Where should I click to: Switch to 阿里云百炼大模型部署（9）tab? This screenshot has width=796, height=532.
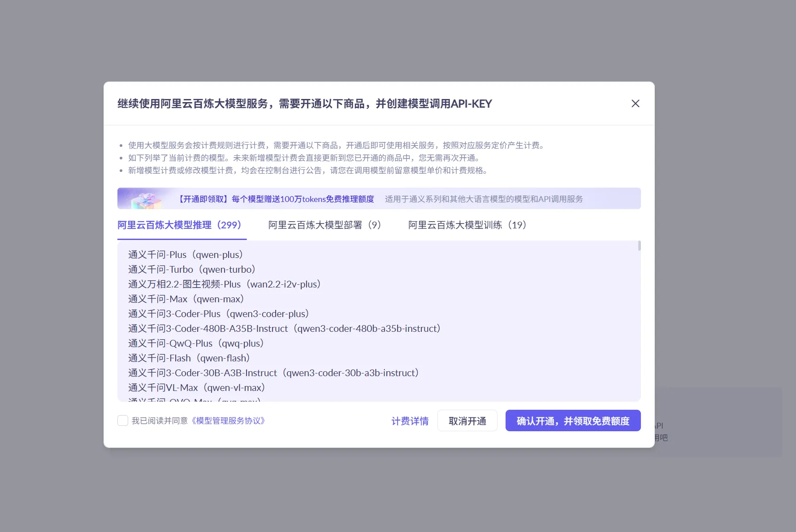[x=324, y=225]
